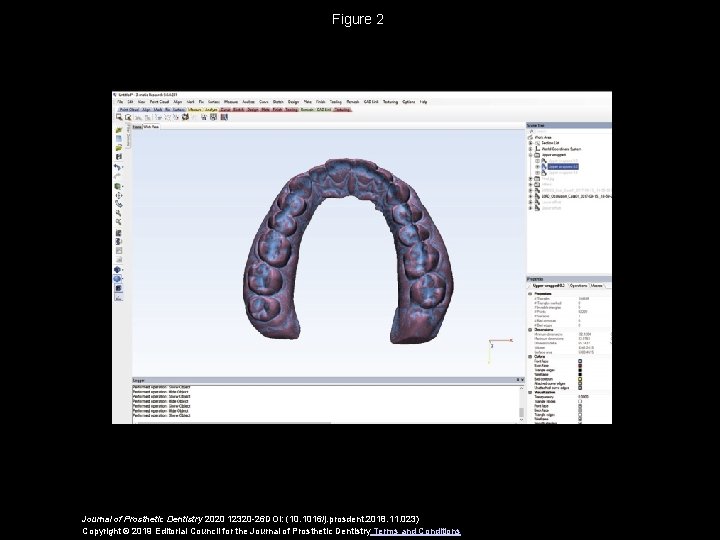This screenshot has height=540, width=720.
Task: Click the Back face color swatch
Action: 580,366
